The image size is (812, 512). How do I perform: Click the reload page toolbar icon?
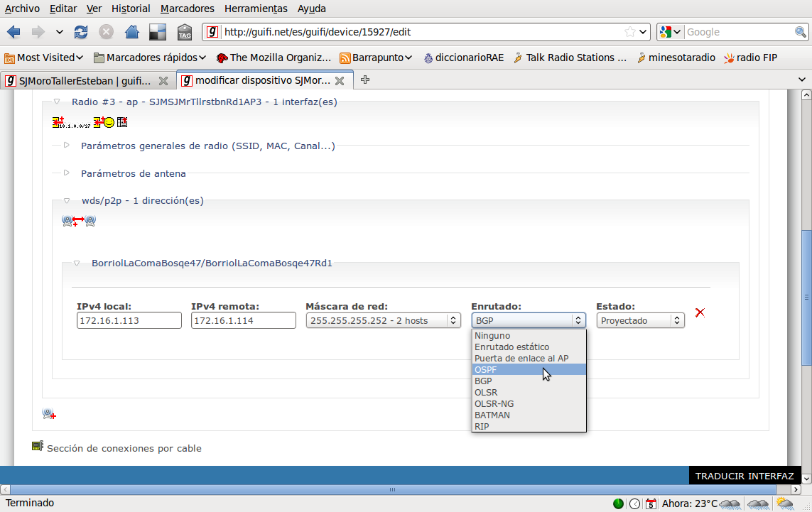81,32
